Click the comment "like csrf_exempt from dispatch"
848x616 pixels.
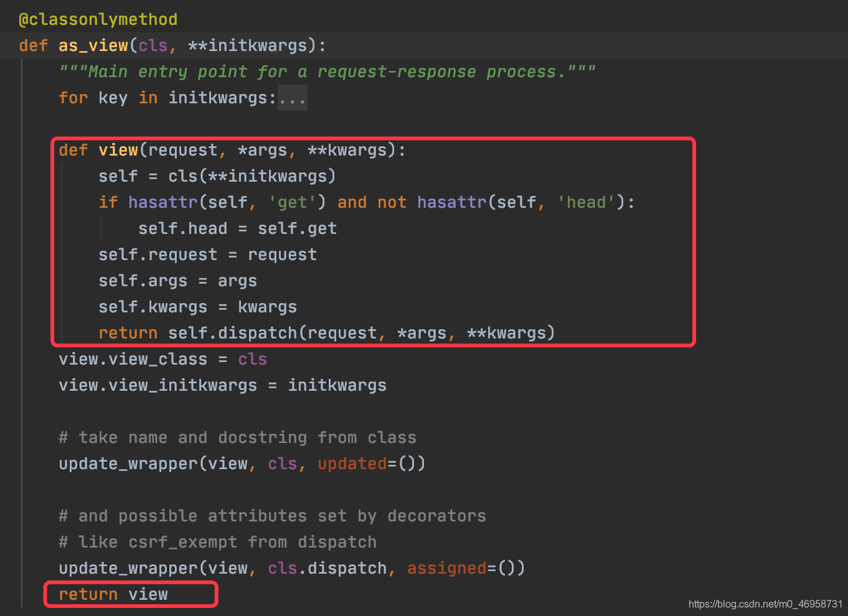217,542
